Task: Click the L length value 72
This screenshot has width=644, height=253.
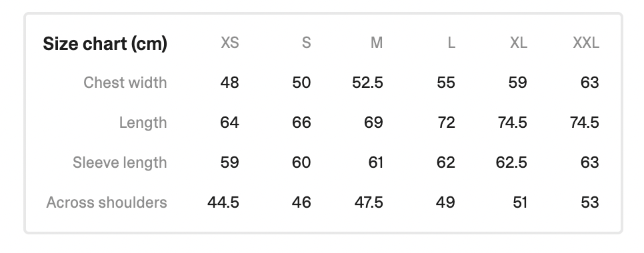Action: (x=446, y=123)
